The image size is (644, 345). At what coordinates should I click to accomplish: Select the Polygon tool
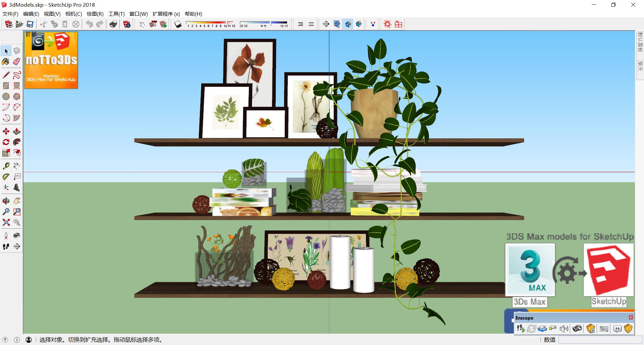tap(17, 96)
